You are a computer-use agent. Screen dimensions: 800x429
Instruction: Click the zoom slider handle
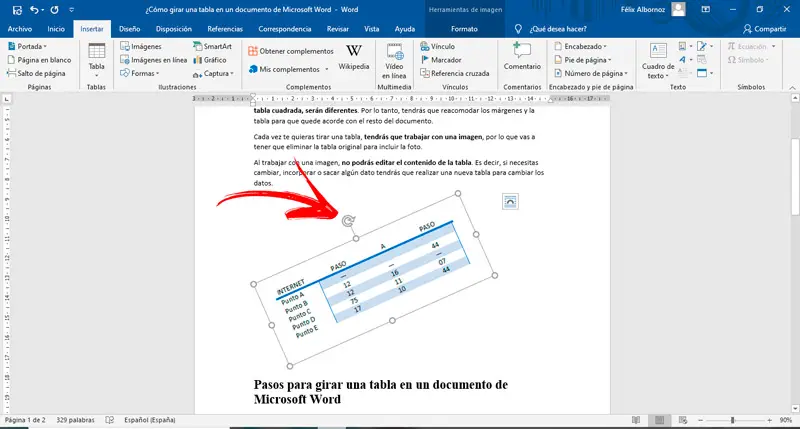(732, 420)
